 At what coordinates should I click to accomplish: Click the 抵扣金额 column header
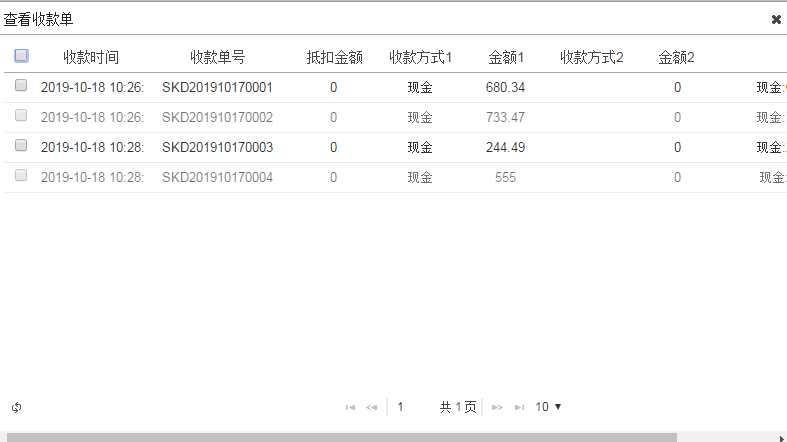(x=333, y=57)
